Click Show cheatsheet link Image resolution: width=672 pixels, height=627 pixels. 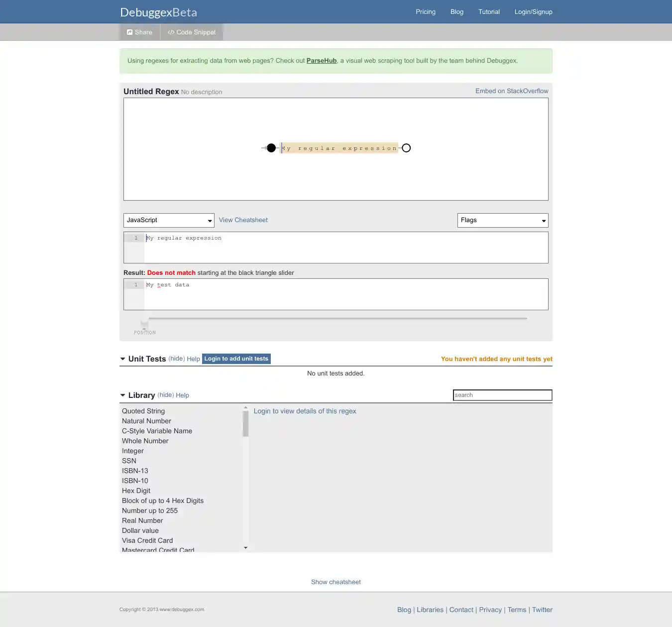point(336,582)
